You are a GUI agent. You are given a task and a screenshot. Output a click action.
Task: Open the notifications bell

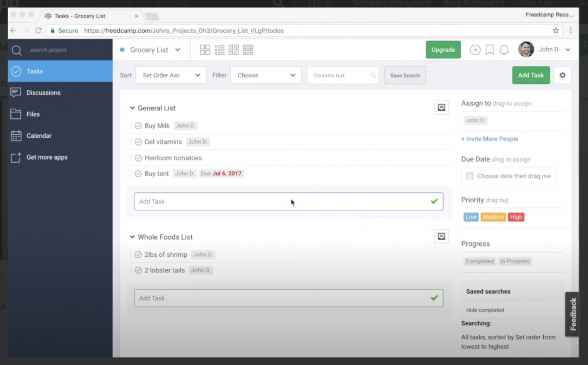coord(504,50)
